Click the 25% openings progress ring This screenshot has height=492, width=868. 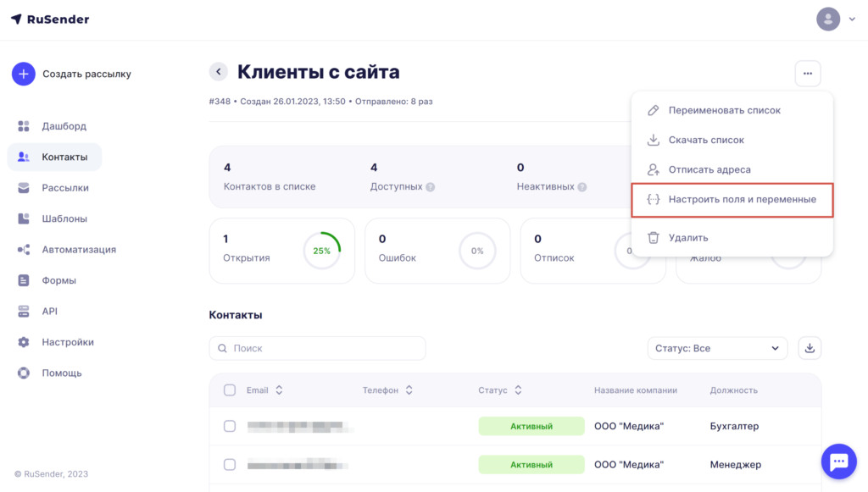coord(321,251)
